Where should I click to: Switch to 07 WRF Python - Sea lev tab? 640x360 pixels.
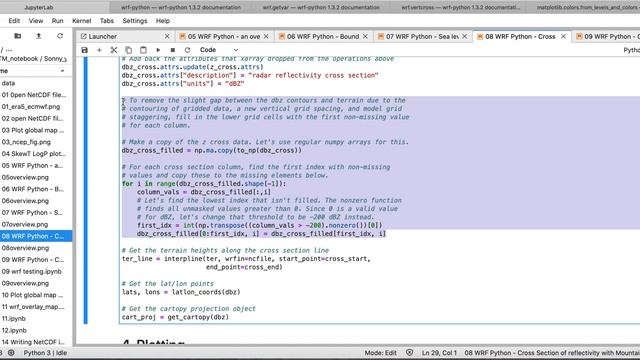click(x=422, y=36)
